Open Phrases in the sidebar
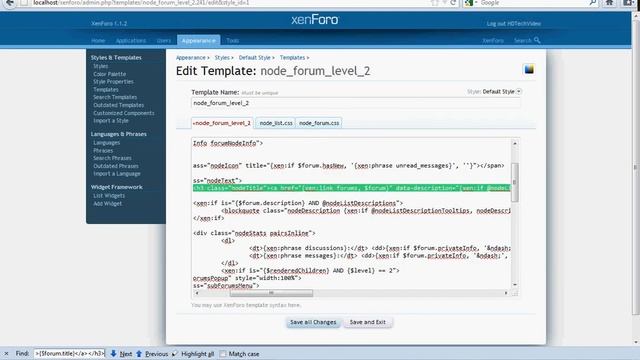The height and width of the screenshot is (360, 640). 103,151
